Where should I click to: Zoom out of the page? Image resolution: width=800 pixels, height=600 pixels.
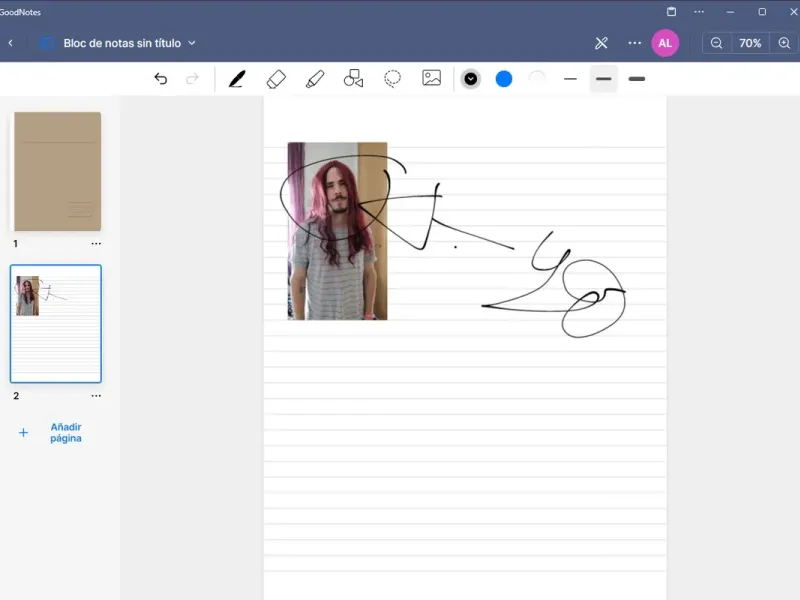(717, 43)
